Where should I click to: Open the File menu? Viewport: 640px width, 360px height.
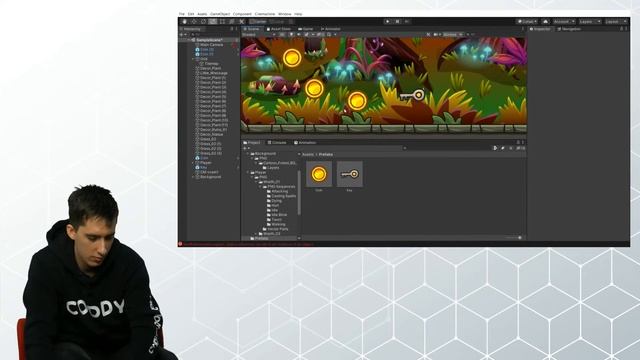coord(182,14)
